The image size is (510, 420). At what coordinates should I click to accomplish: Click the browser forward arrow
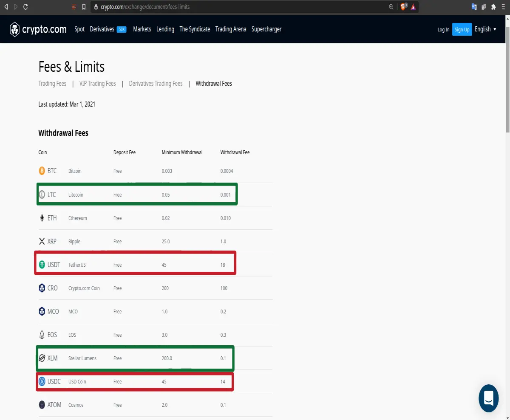pos(16,7)
